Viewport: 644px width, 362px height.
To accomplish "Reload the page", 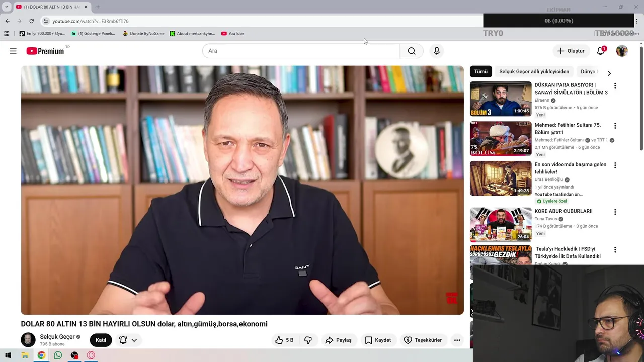I will pos(31,21).
